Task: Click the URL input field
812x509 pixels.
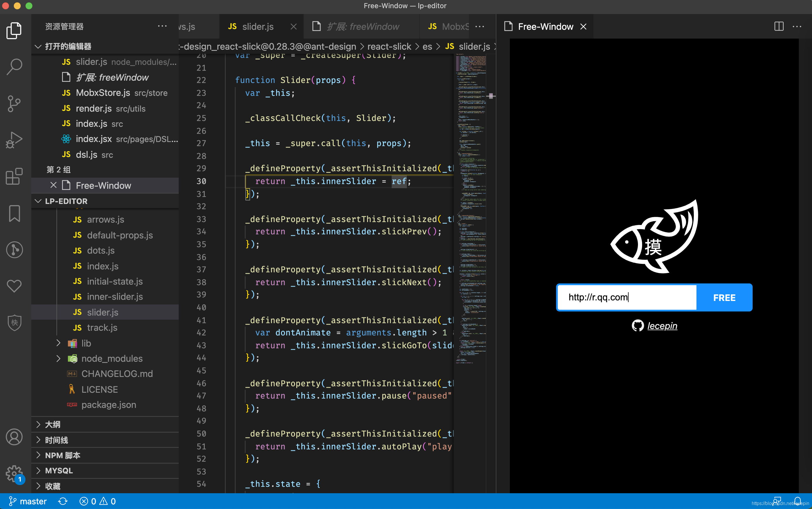Action: (627, 297)
